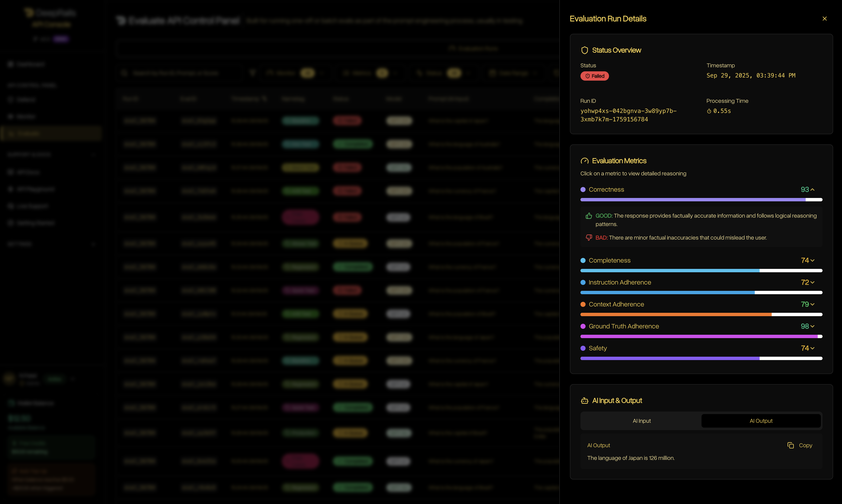Image resolution: width=842 pixels, height=504 pixels.
Task: Click the Status Overview shield icon
Action: [584, 50]
